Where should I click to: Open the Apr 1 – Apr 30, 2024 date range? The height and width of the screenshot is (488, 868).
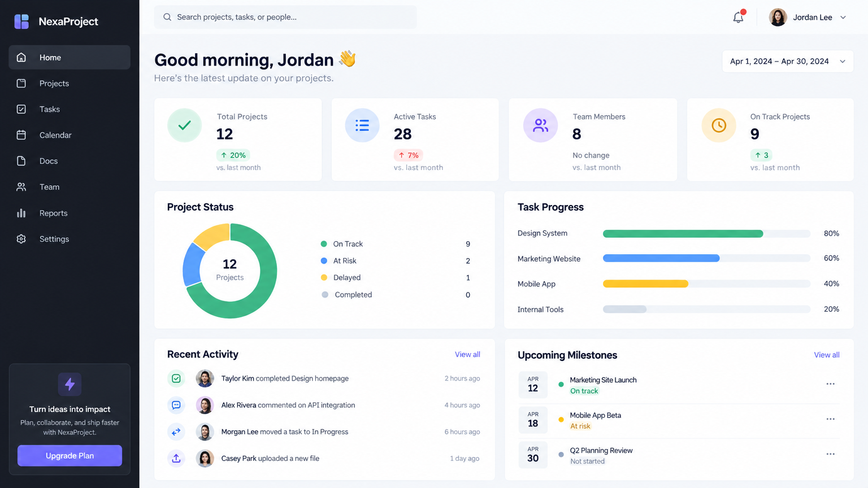[788, 62]
